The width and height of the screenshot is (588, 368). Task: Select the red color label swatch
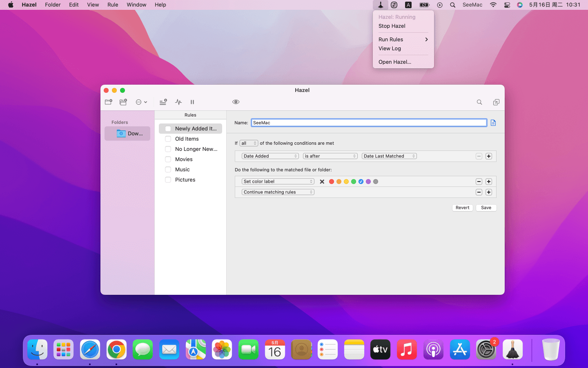(332, 182)
